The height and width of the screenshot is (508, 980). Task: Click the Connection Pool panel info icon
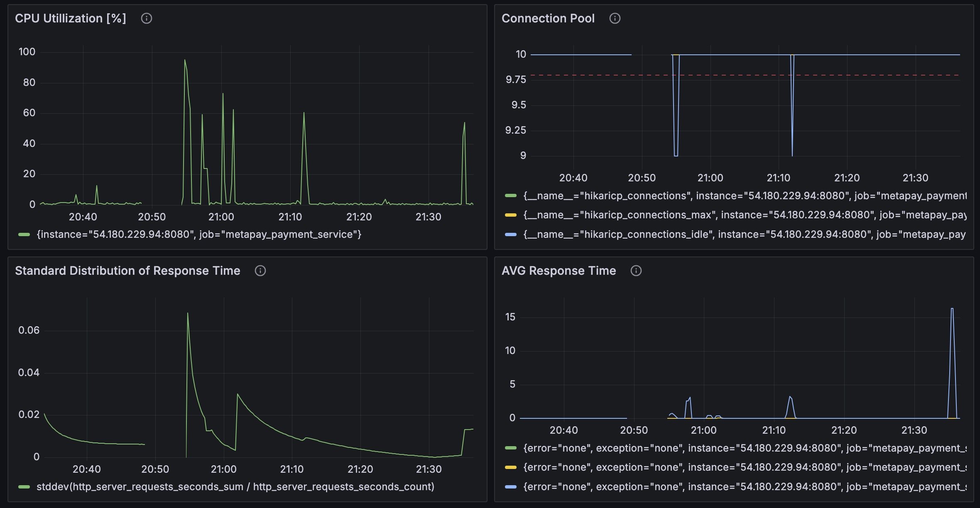pyautogui.click(x=615, y=18)
